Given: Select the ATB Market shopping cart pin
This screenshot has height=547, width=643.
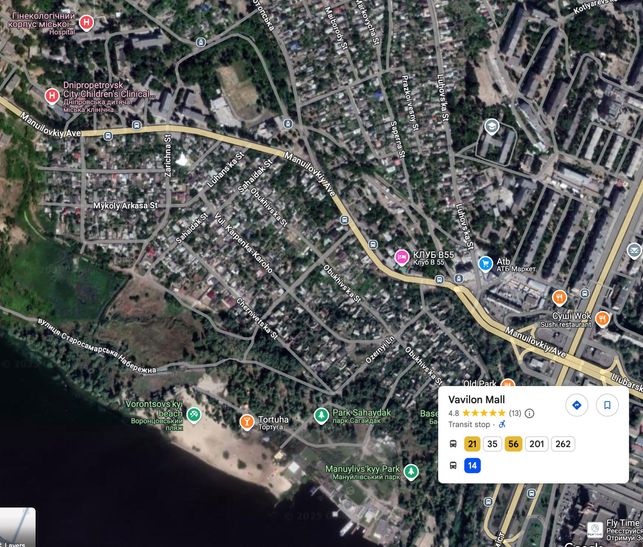Looking at the screenshot, I should pos(485,264).
